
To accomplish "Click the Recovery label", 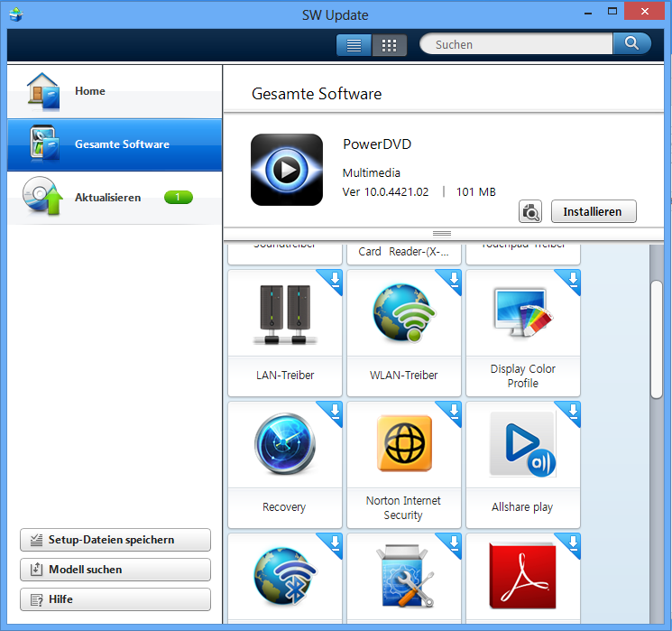I will 284,507.
